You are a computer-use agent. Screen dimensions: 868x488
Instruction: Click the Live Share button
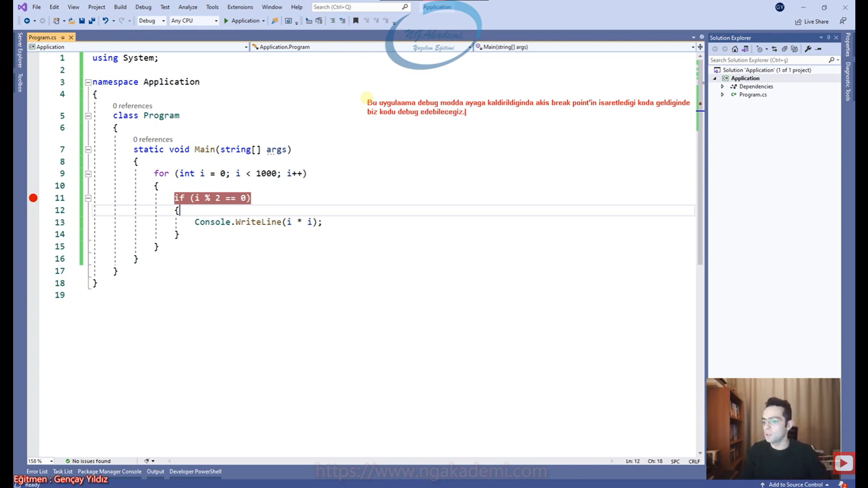(812, 22)
